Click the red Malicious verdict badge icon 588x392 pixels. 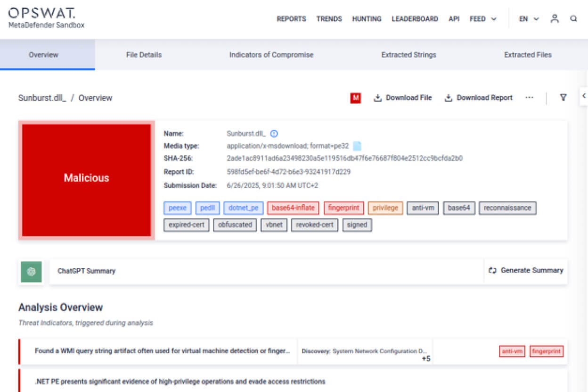point(355,98)
